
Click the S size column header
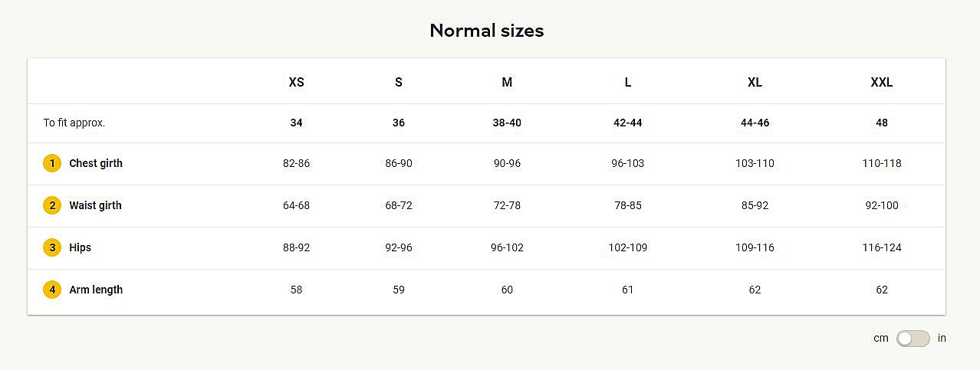(399, 82)
